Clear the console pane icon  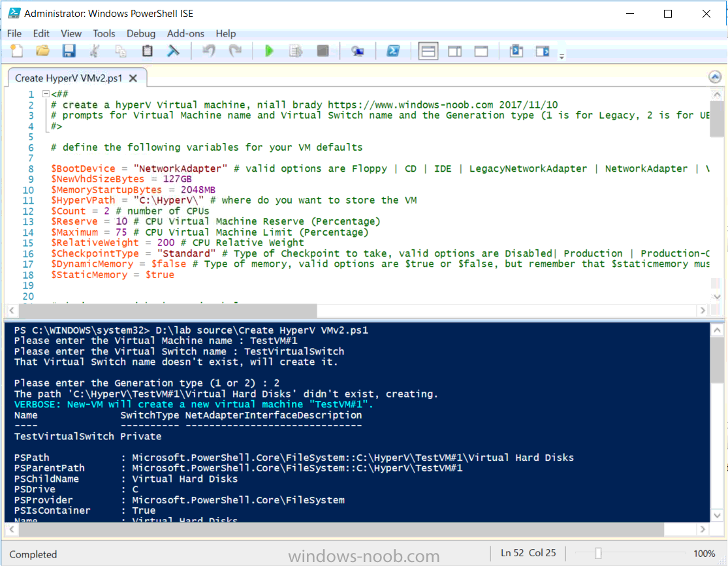point(173,51)
